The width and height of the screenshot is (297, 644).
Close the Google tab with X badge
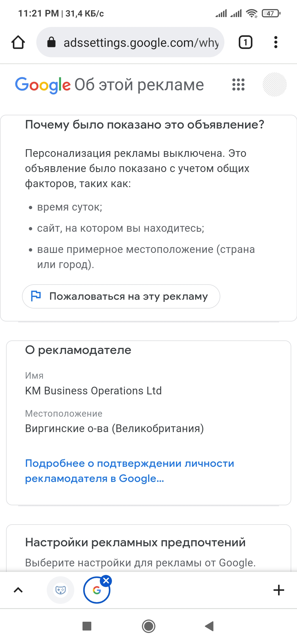tap(106, 581)
